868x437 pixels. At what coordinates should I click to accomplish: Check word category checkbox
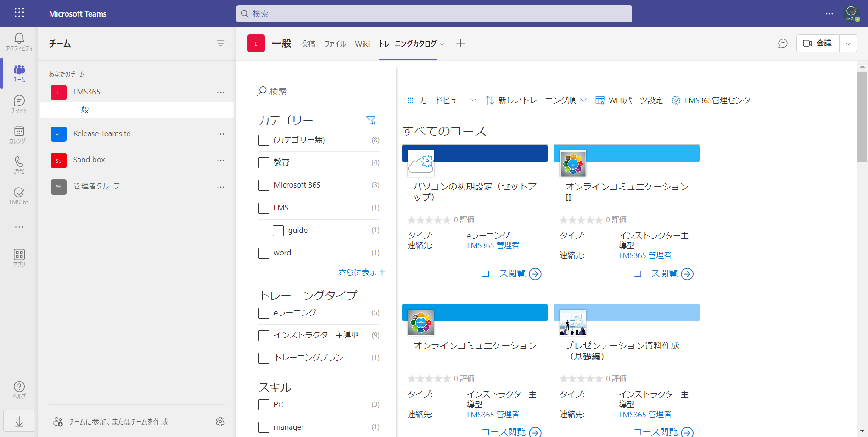(264, 253)
